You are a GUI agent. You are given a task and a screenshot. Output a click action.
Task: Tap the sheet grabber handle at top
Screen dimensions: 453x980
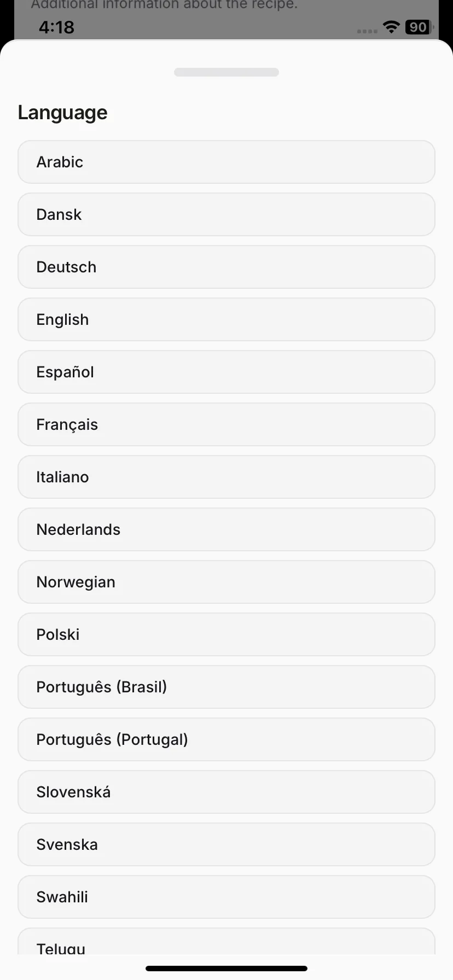tap(226, 72)
